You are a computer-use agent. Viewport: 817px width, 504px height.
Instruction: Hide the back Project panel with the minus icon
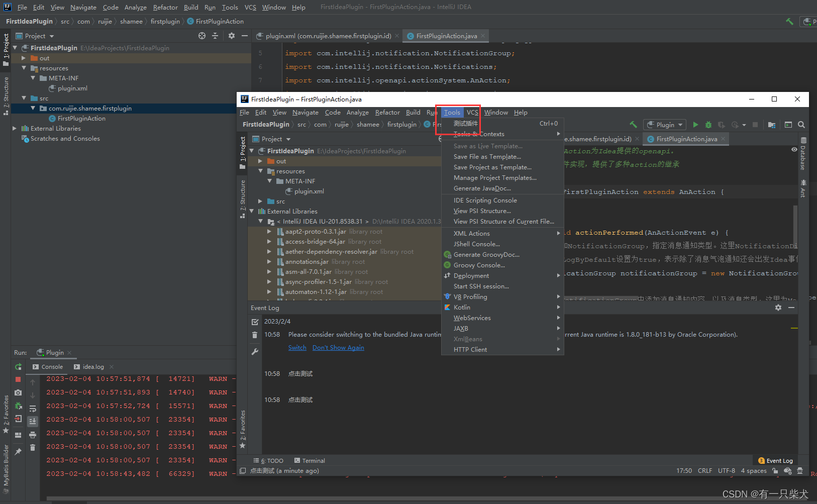pyautogui.click(x=245, y=36)
